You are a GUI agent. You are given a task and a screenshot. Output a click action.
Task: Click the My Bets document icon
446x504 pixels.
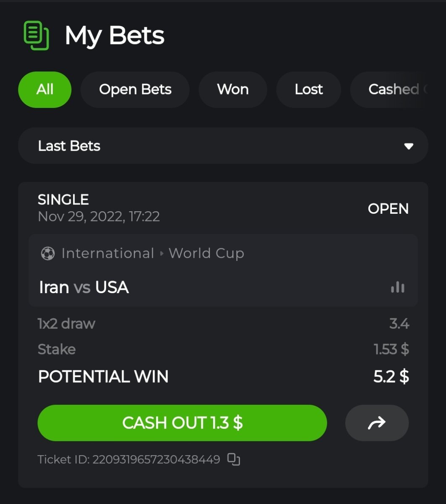pos(36,36)
